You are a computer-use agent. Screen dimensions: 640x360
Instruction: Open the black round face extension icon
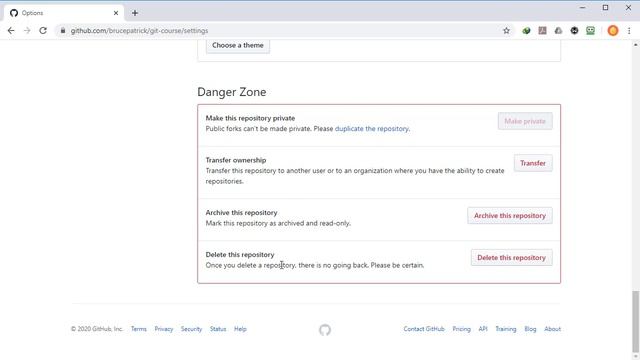coord(574,31)
